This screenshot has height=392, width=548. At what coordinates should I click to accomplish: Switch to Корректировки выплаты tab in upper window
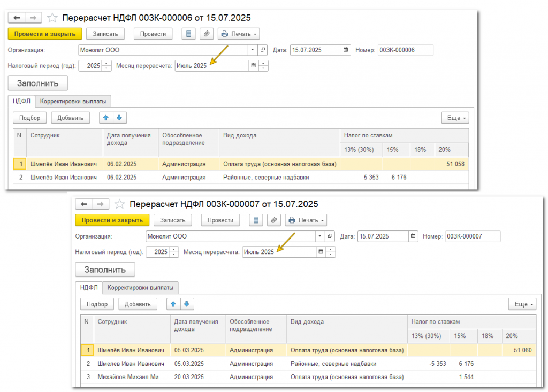click(x=73, y=101)
